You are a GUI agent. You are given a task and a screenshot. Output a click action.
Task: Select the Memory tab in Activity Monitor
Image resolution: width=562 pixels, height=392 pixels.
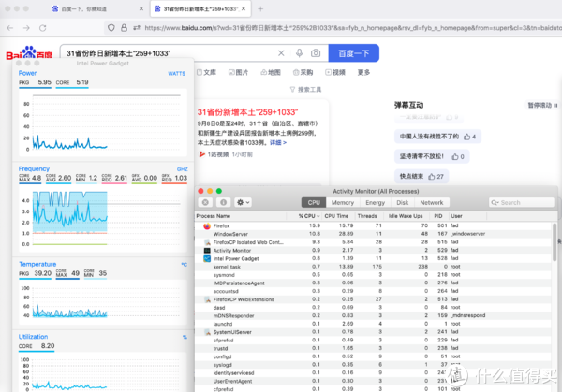[x=342, y=203]
